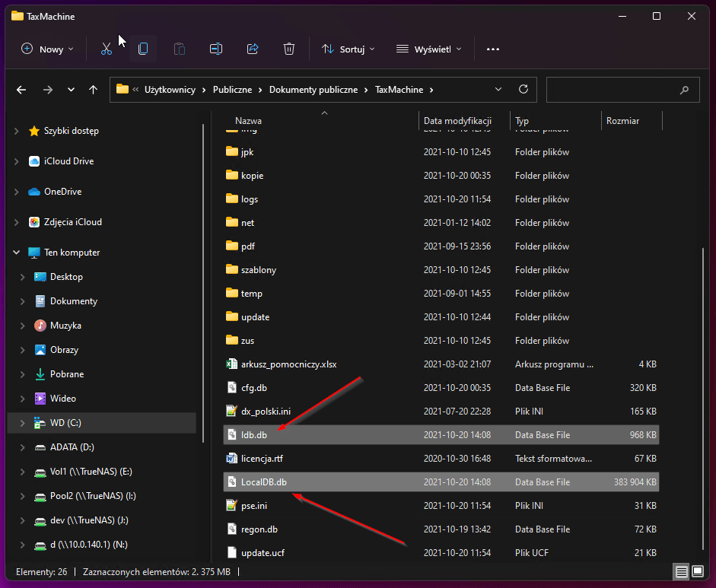Click TaxMachine in the address breadcrumb
The width and height of the screenshot is (716, 588).
tap(399, 89)
